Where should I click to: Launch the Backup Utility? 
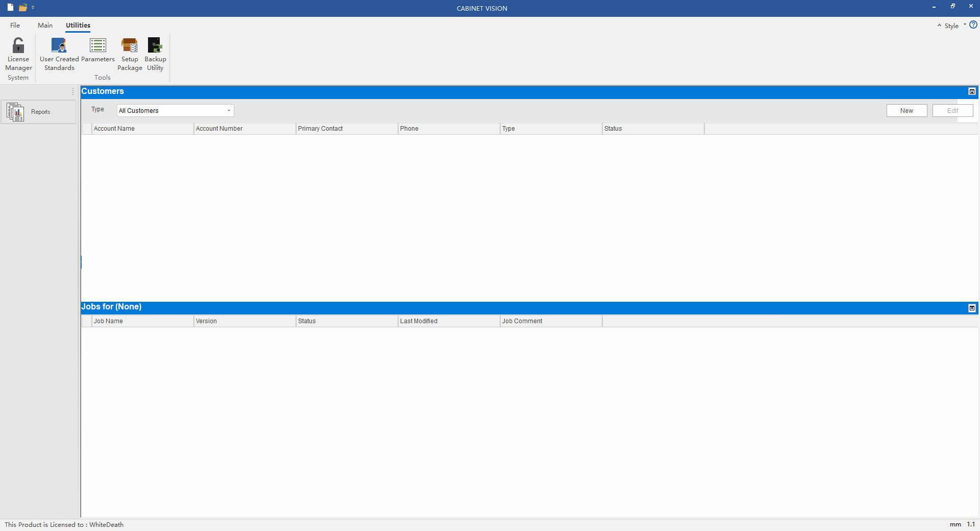pos(155,54)
